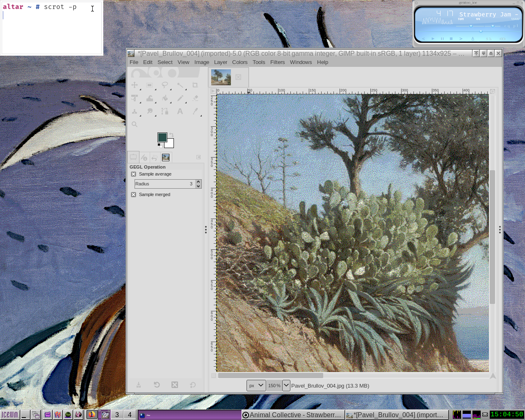Select the Rectangle Select tool
525x420 pixels.
tap(150, 85)
